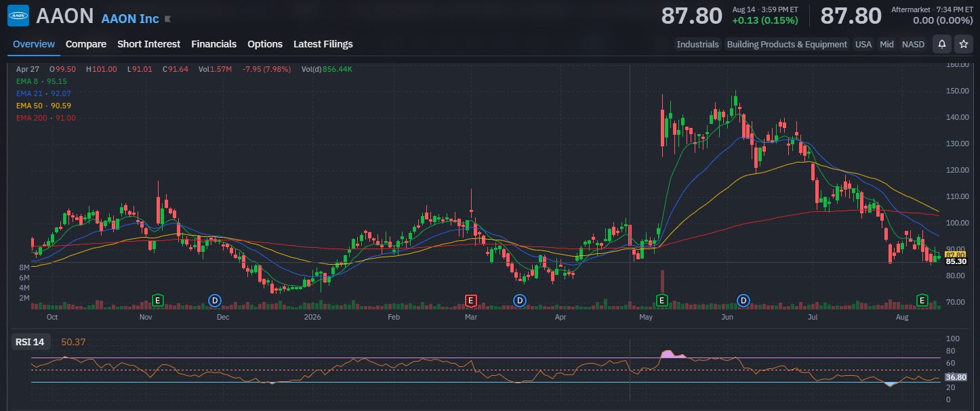Open the green earnings marker in November
980x411 pixels.
[158, 299]
